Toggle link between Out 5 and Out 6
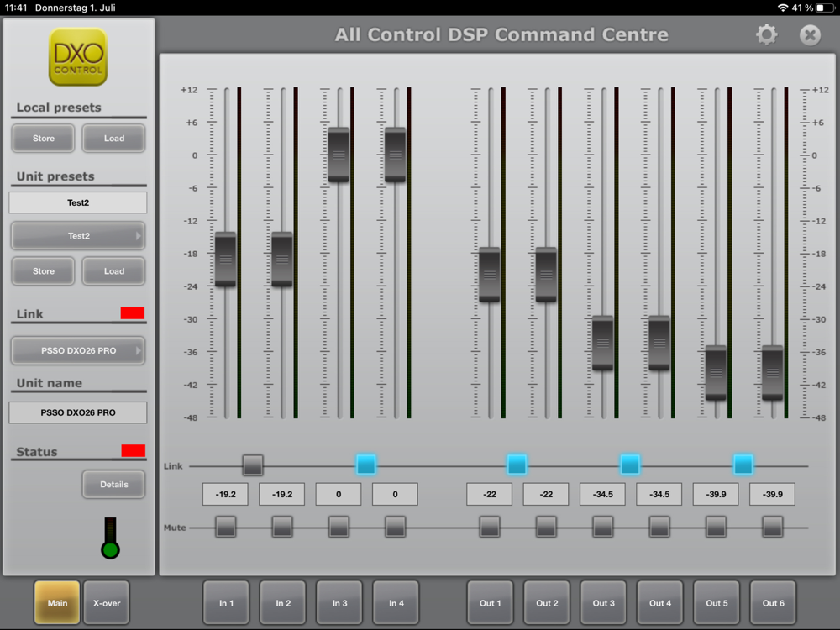 coord(743,465)
